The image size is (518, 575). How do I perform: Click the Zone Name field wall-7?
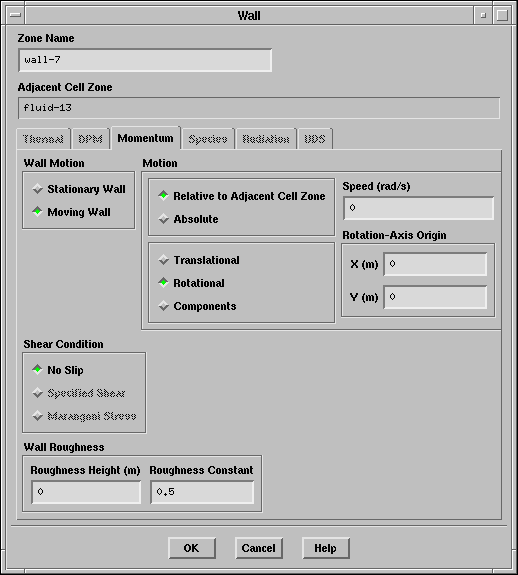pos(145,60)
